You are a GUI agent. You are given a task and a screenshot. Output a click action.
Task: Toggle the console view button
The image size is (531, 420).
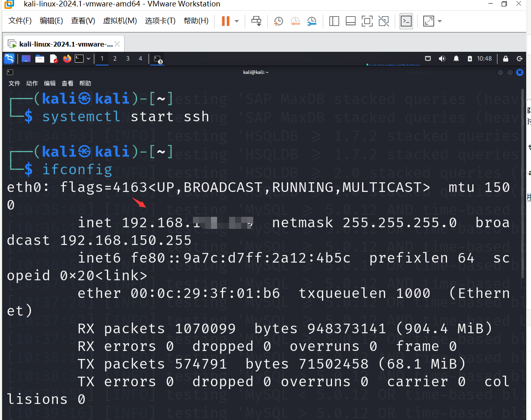click(x=406, y=21)
